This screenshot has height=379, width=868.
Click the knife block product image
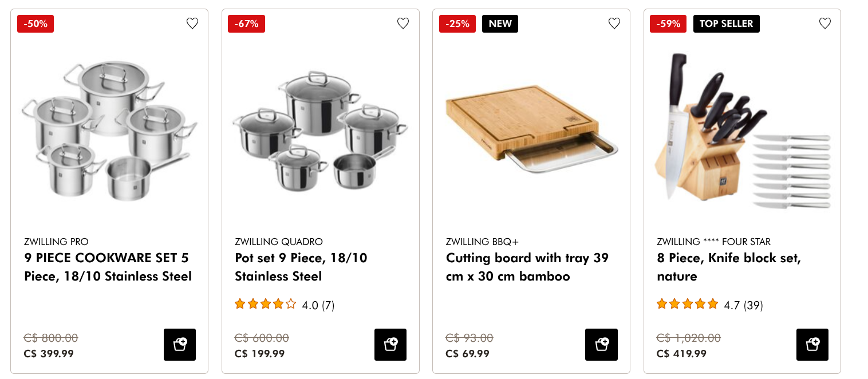(742, 131)
